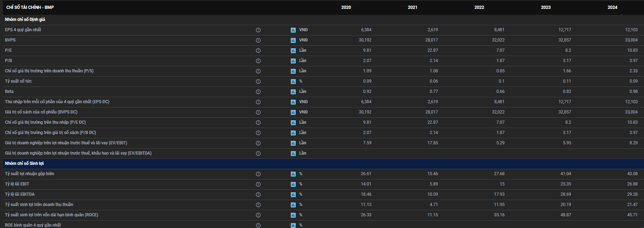
Task: Click the info icon for Tỷ lệ lãi EBITDA
Action: [258, 195]
